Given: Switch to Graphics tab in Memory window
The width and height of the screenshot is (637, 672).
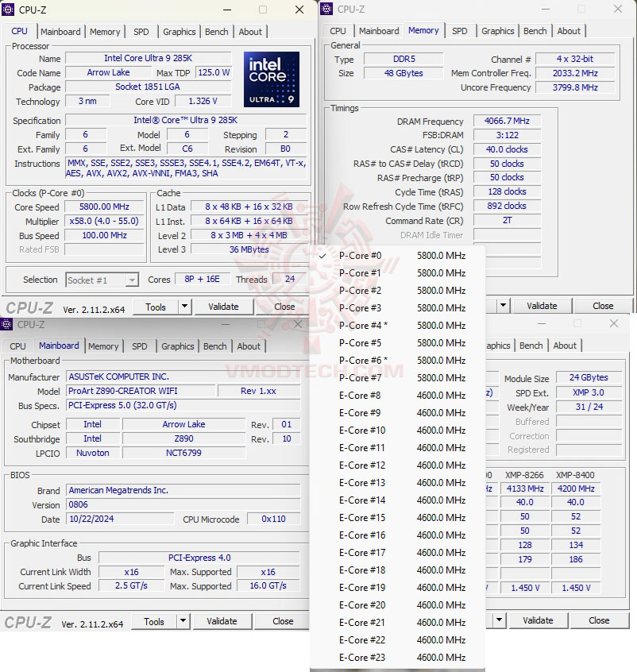Looking at the screenshot, I should [x=498, y=31].
